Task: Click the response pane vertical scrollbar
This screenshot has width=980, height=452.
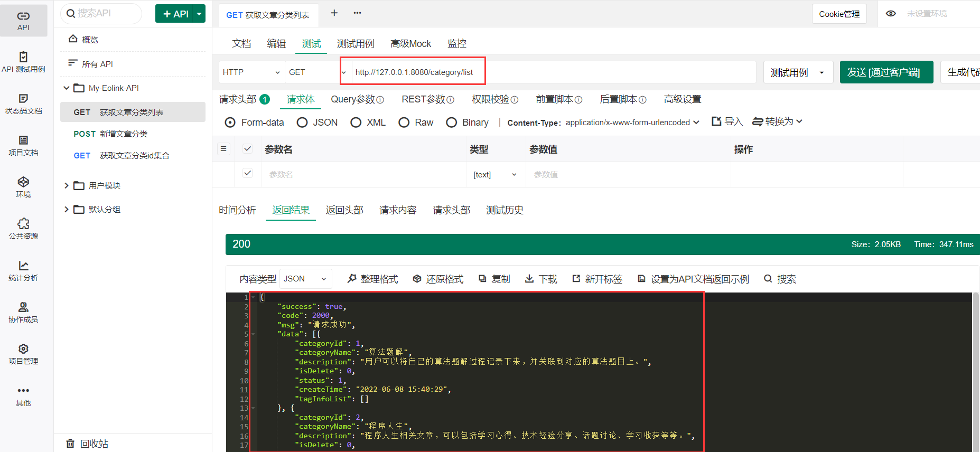Action: click(x=976, y=372)
